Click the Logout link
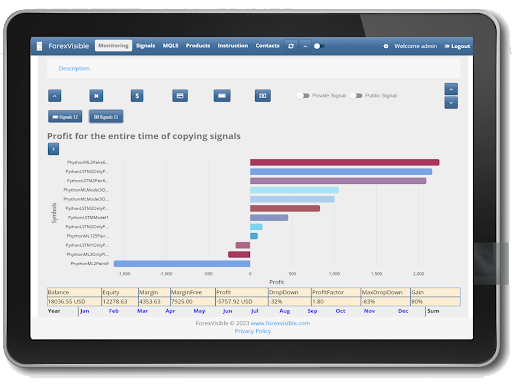The image size is (512, 384). 457,46
